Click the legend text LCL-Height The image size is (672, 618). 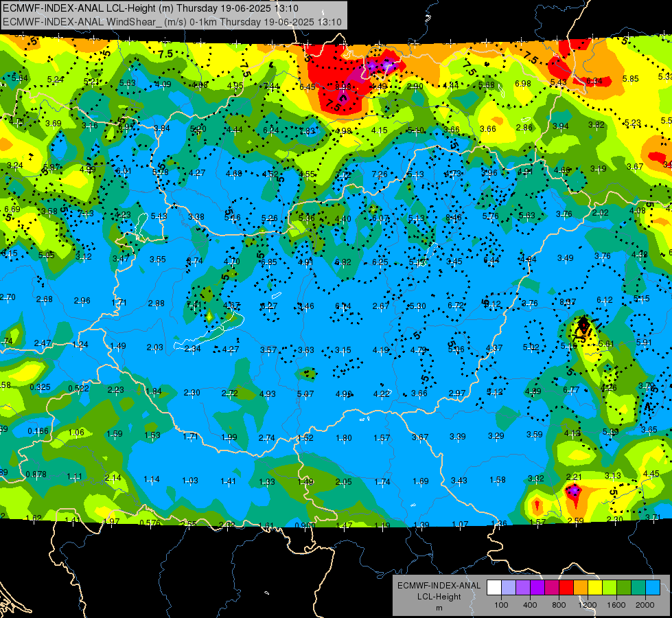click(439, 597)
